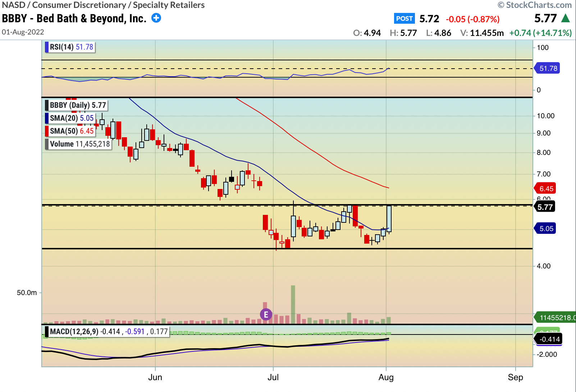Viewport: 576px width, 392px height.
Task: Click the blue 51.78 RSI value tag
Action: click(x=547, y=68)
